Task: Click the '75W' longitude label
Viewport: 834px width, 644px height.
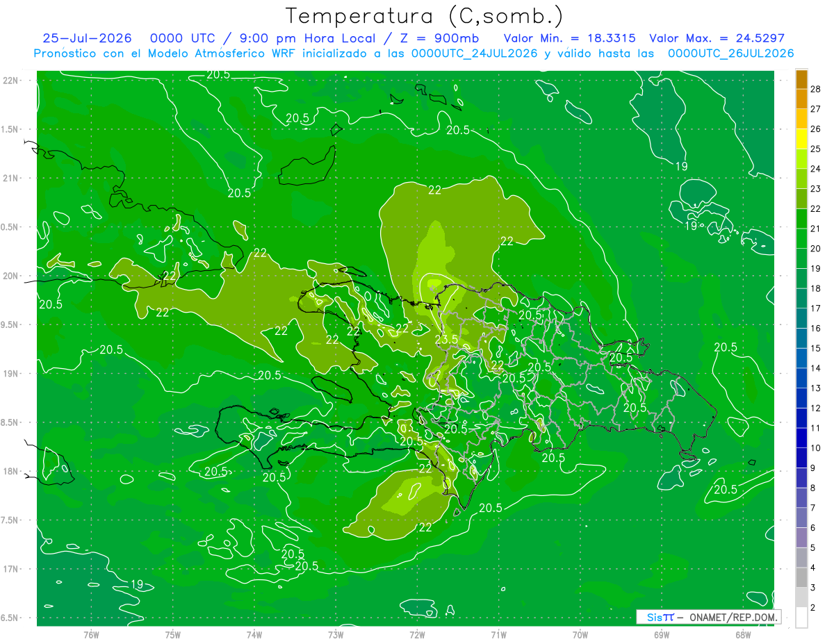Action: click(173, 634)
